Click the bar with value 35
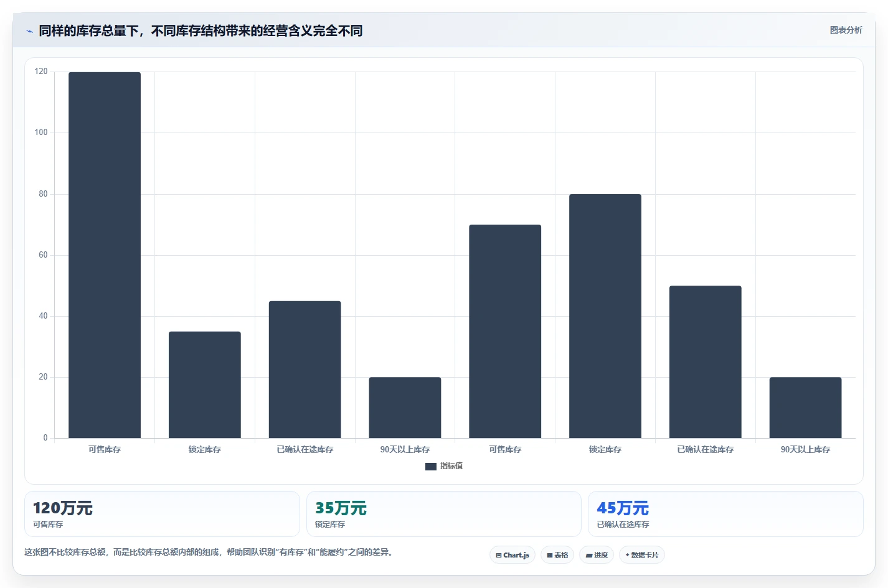The width and height of the screenshot is (888, 588). (205, 385)
